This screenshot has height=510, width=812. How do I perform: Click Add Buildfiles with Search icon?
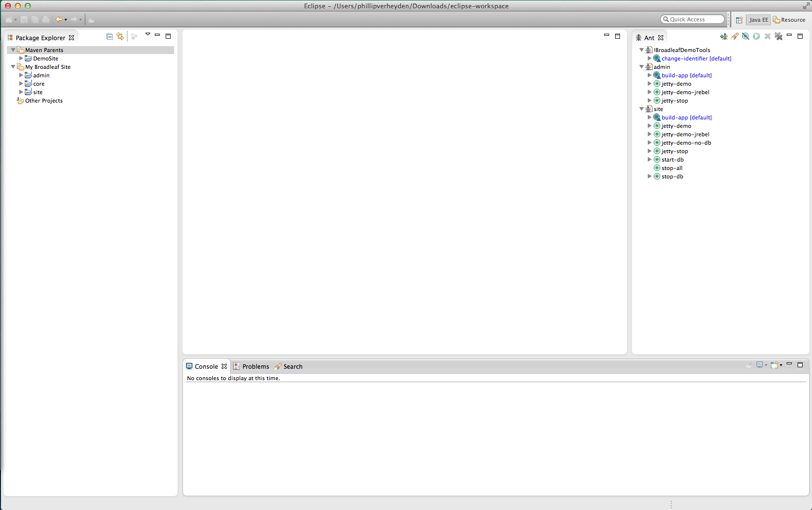click(735, 36)
